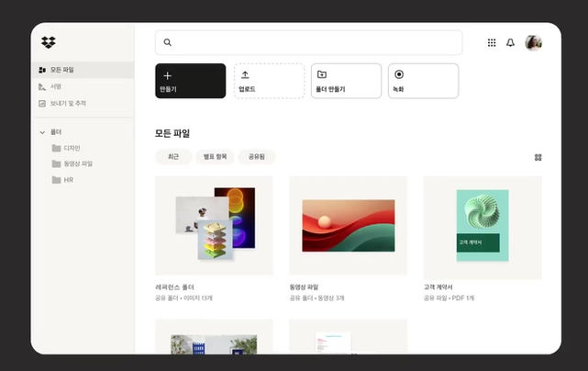Open the 동영상 파일 folder in sidebar
The height and width of the screenshot is (371, 588).
coord(72,163)
